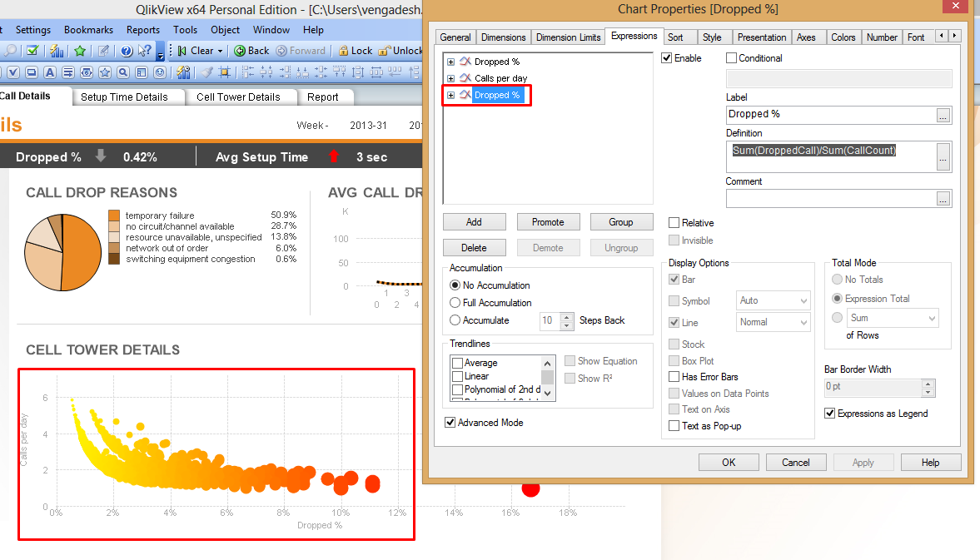Toggle Advanced Mode checkbox
Viewport: 980px width, 560px height.
pos(450,423)
